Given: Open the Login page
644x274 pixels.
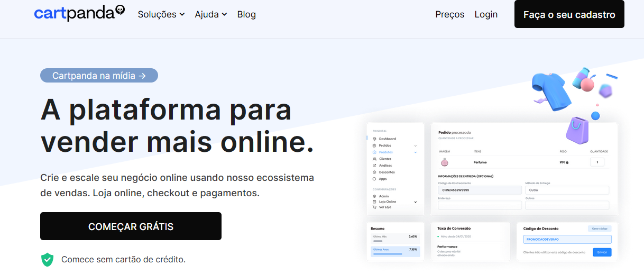Looking at the screenshot, I should click(486, 14).
